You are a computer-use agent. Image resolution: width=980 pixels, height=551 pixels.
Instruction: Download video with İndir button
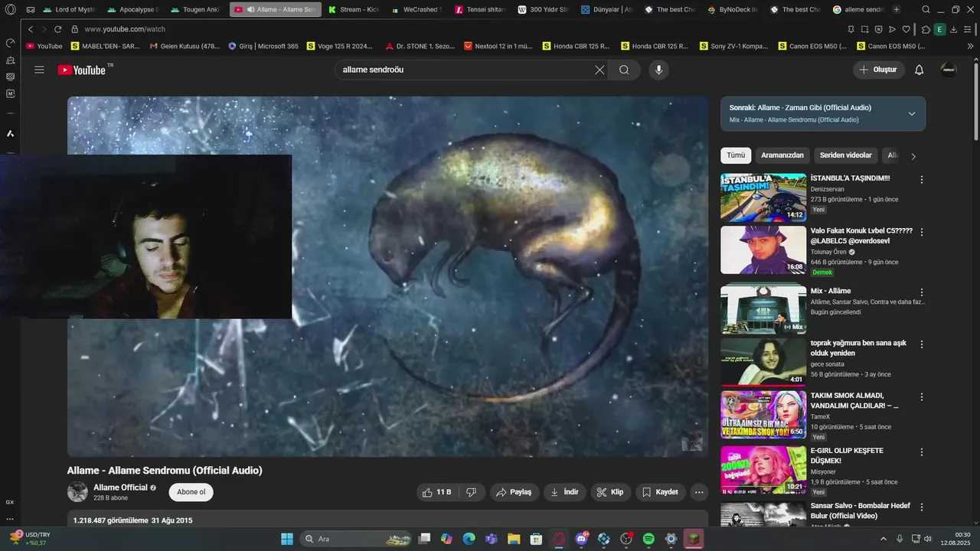(x=564, y=492)
